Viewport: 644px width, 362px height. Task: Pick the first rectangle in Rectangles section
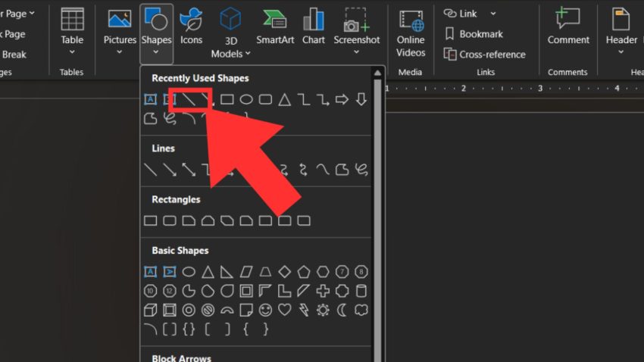pos(150,220)
